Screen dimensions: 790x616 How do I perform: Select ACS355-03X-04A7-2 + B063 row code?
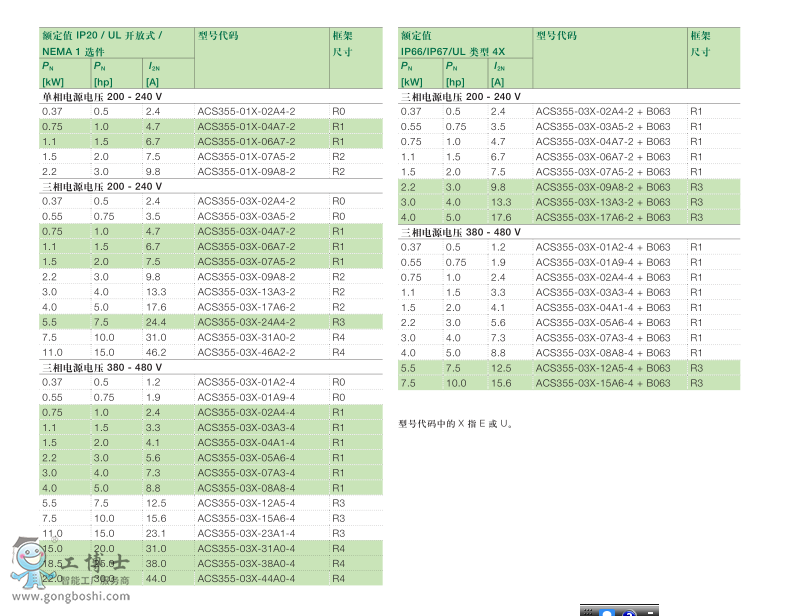point(603,142)
